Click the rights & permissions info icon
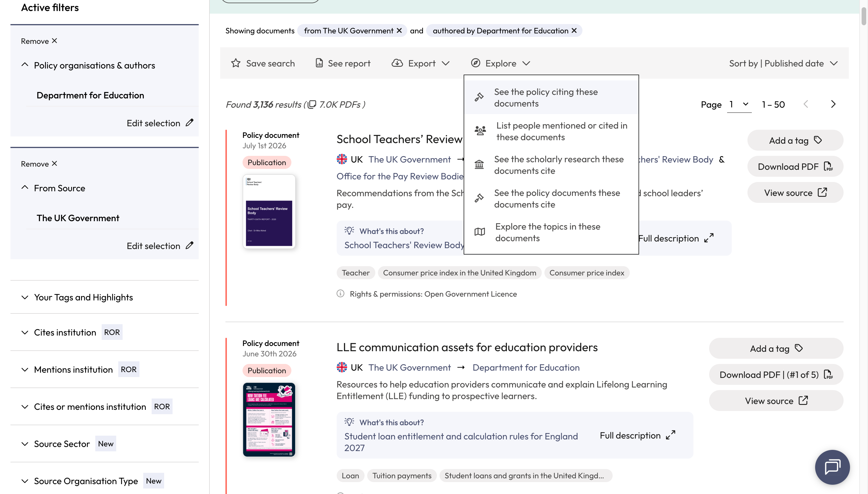 tap(340, 293)
